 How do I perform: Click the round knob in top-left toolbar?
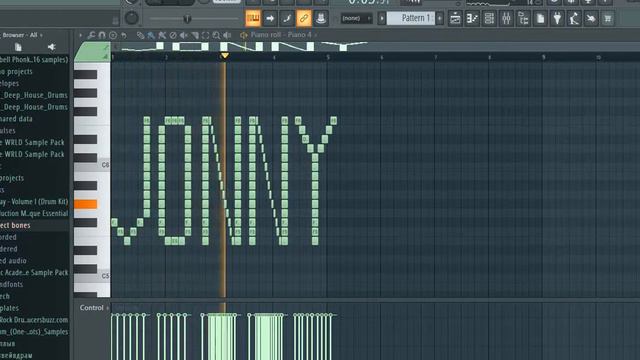131,18
